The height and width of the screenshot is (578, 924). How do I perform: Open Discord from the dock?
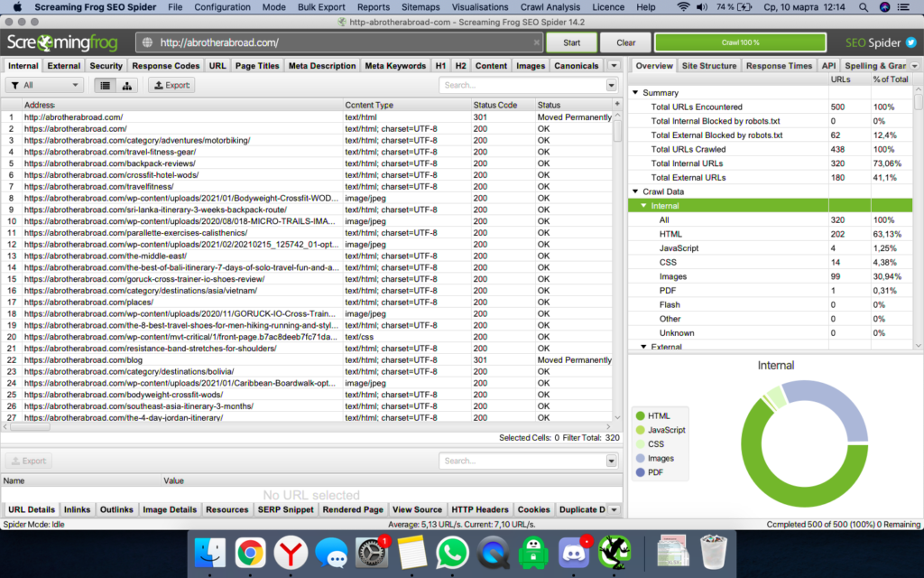pyautogui.click(x=573, y=553)
